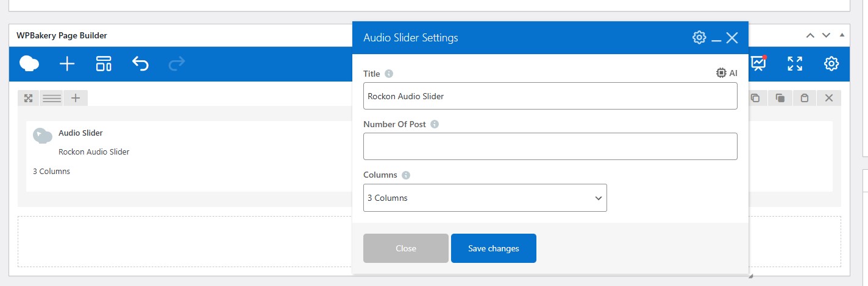Show Title field info tooltip icon

(389, 74)
